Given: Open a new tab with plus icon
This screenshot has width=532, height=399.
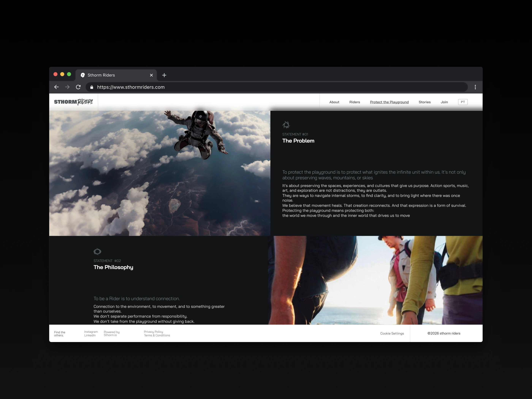Looking at the screenshot, I should point(164,75).
